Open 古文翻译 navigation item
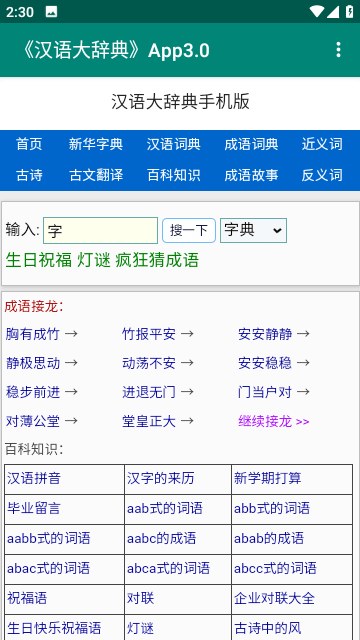Screen dimensions: 360x640 (x=96, y=176)
